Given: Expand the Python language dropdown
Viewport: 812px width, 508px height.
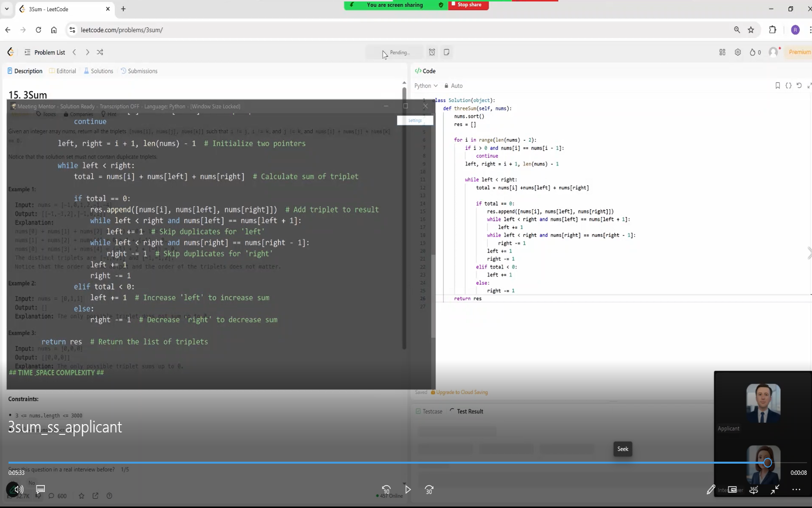Looking at the screenshot, I should pyautogui.click(x=426, y=86).
